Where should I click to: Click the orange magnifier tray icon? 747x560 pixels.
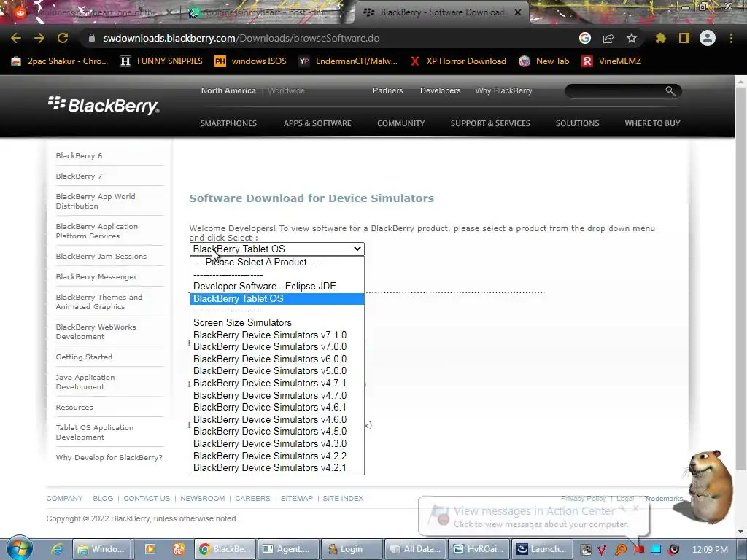[x=621, y=549]
